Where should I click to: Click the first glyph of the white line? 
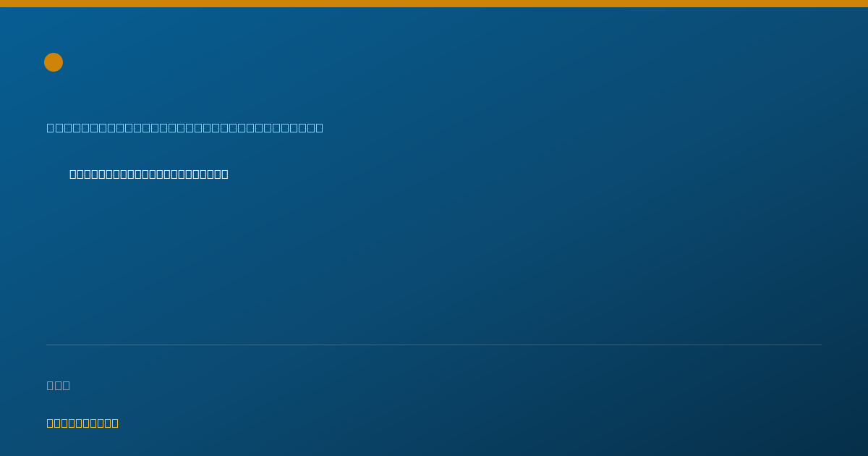pos(73,174)
